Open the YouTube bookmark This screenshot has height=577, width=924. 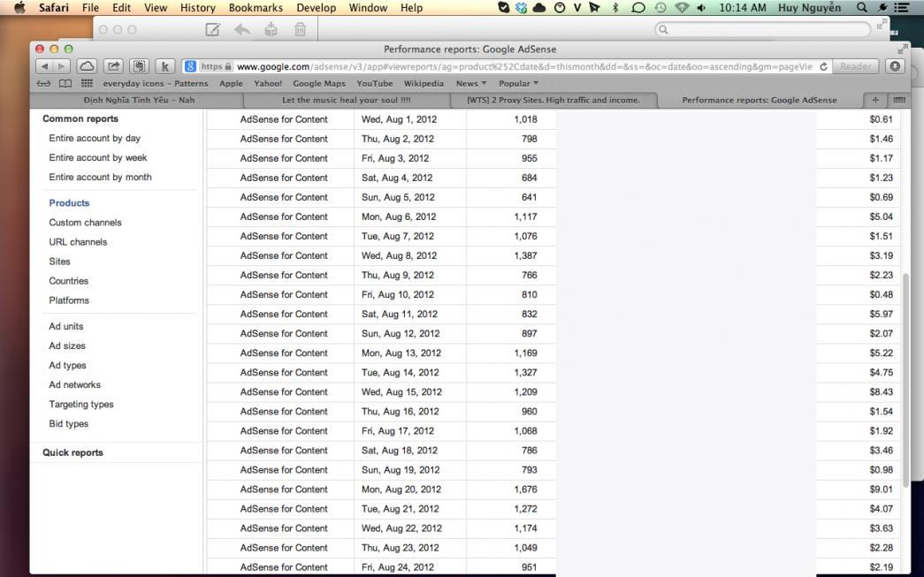click(374, 83)
